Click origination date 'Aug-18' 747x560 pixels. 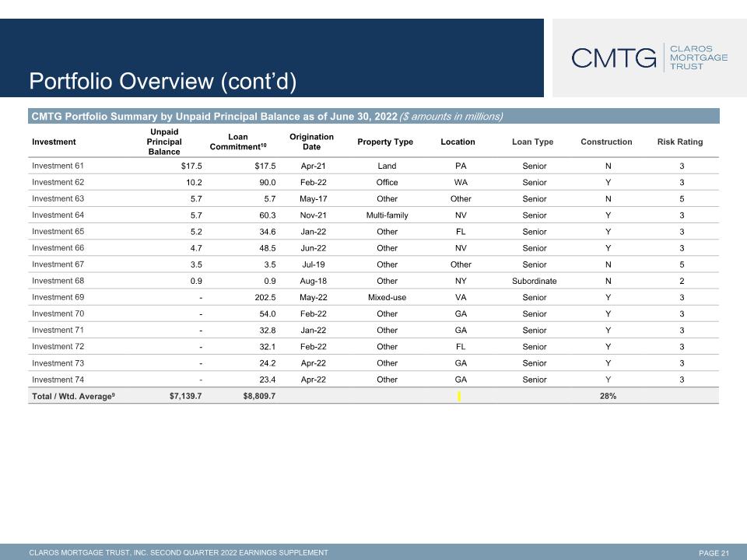(x=313, y=281)
